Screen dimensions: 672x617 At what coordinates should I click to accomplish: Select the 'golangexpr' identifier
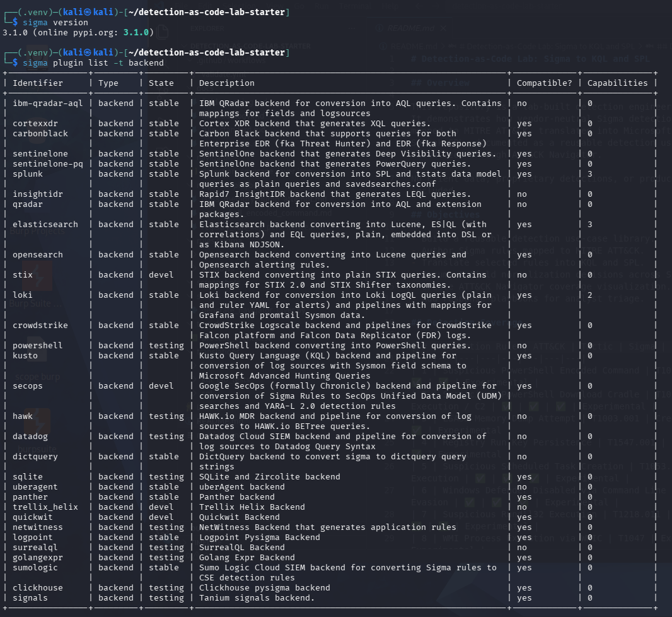pos(38,558)
